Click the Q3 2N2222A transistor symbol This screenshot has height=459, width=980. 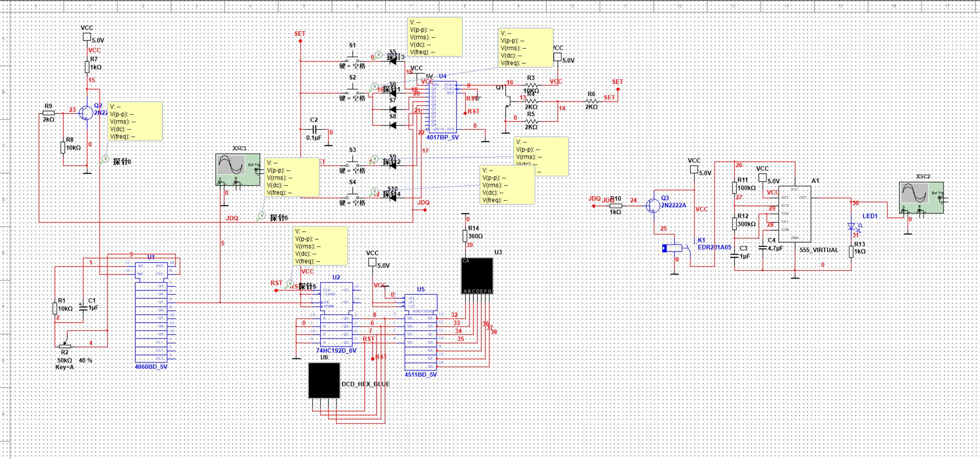click(653, 205)
